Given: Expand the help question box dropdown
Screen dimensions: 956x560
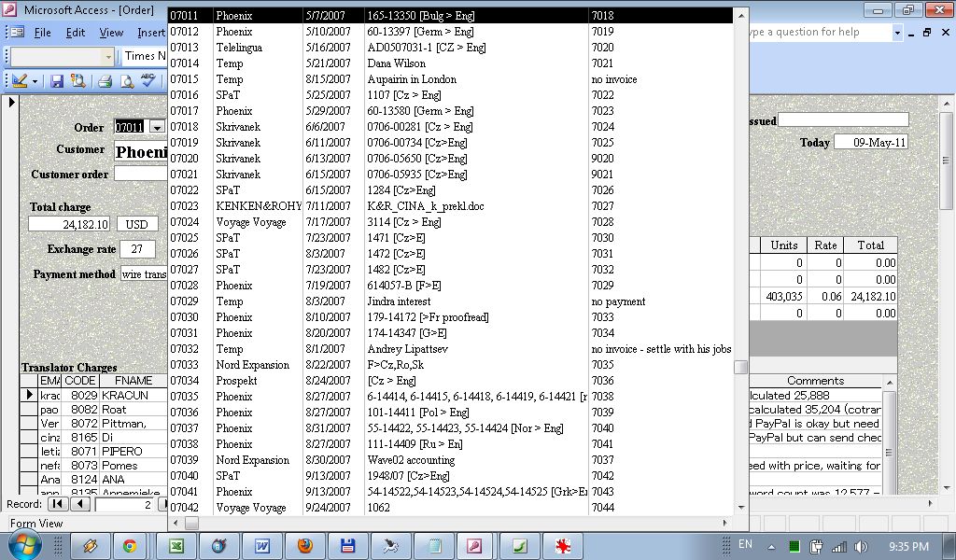Looking at the screenshot, I should [x=897, y=33].
